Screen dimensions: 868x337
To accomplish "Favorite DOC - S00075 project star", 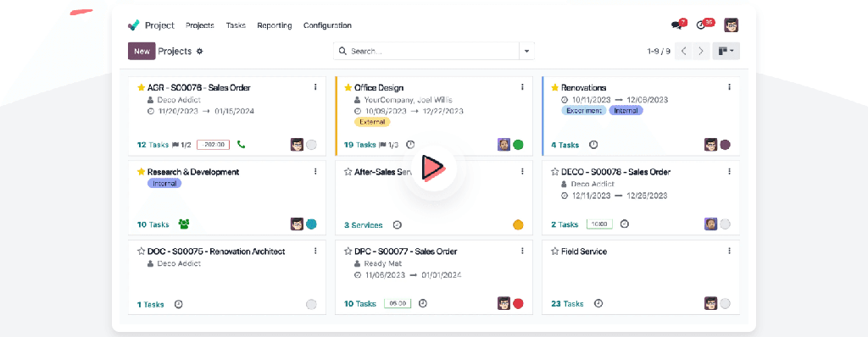I will pos(142,251).
